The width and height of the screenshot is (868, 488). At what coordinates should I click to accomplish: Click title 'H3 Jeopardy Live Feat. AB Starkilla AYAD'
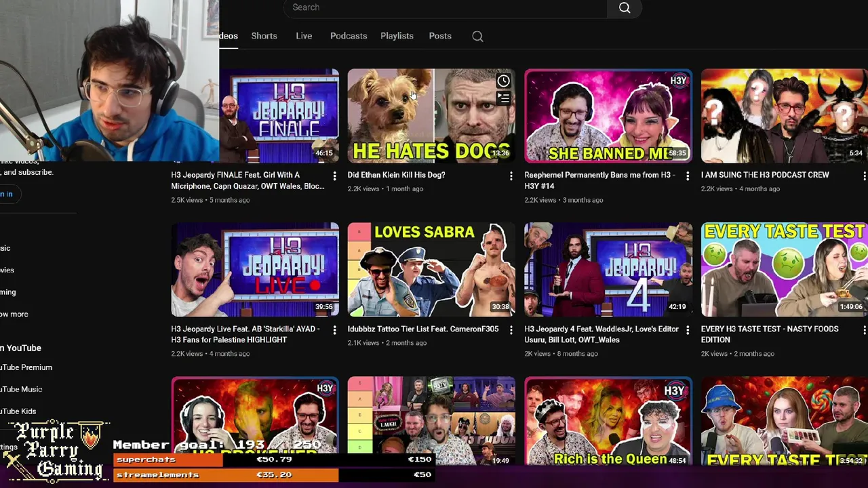[245, 334]
